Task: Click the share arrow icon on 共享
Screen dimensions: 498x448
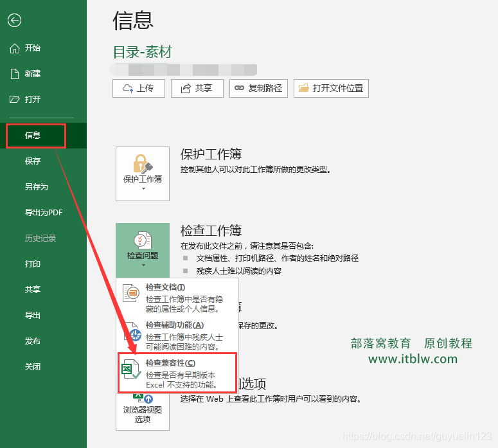Action: (186, 88)
